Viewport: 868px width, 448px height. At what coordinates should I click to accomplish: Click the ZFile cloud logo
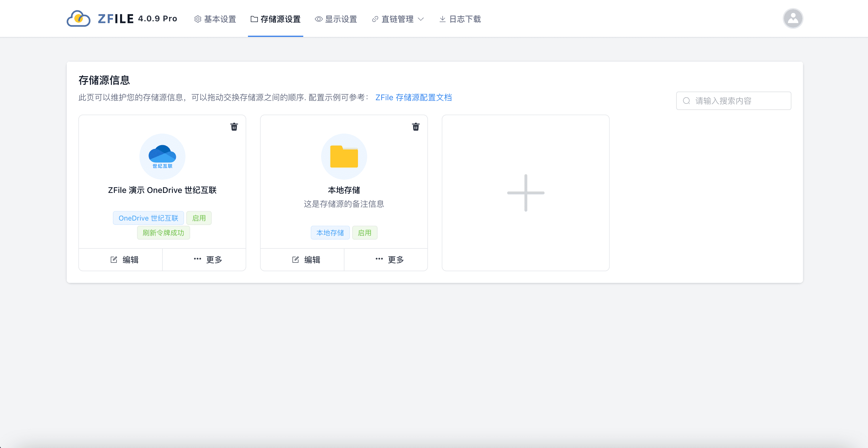(x=79, y=18)
